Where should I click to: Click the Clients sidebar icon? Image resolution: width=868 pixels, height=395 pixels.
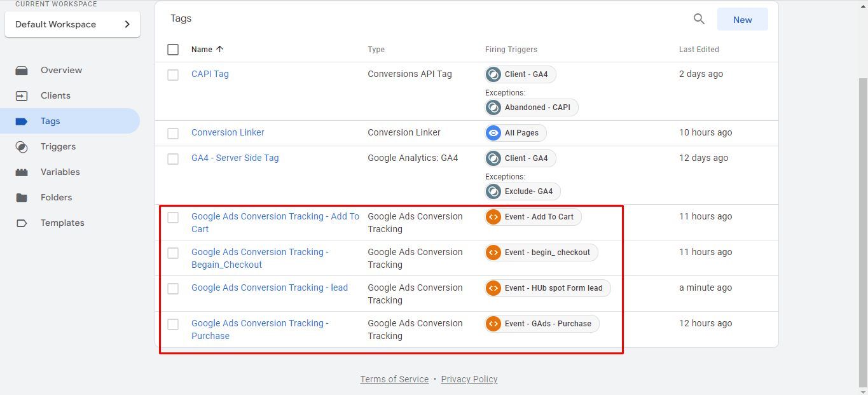coord(22,96)
